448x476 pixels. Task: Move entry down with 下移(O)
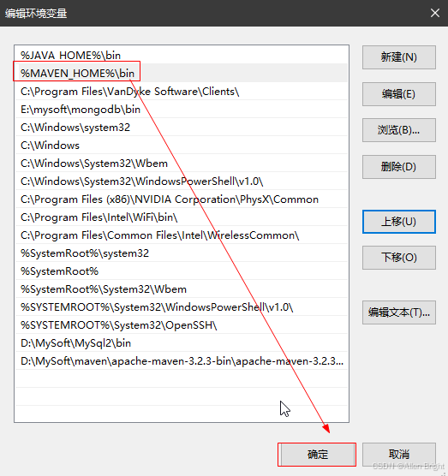click(x=399, y=258)
